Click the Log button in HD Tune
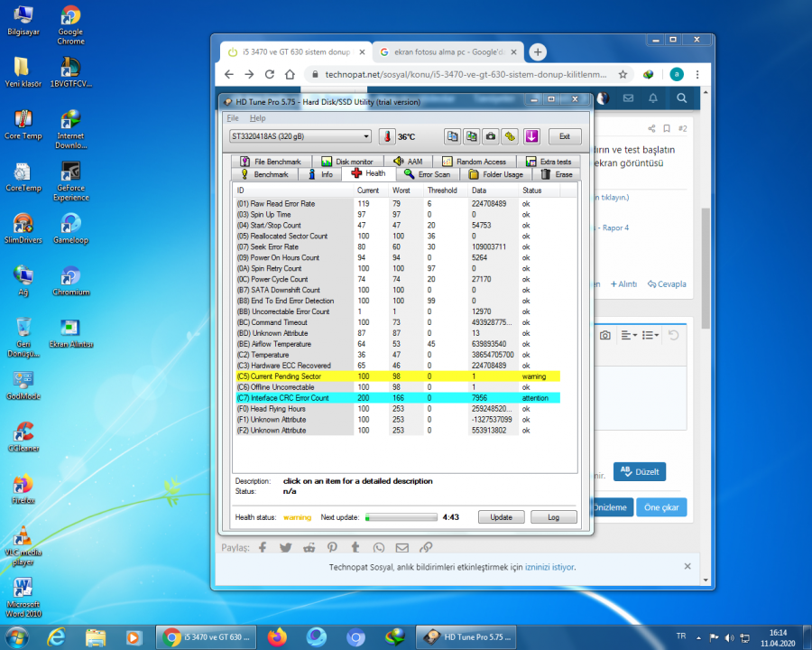 pos(554,517)
